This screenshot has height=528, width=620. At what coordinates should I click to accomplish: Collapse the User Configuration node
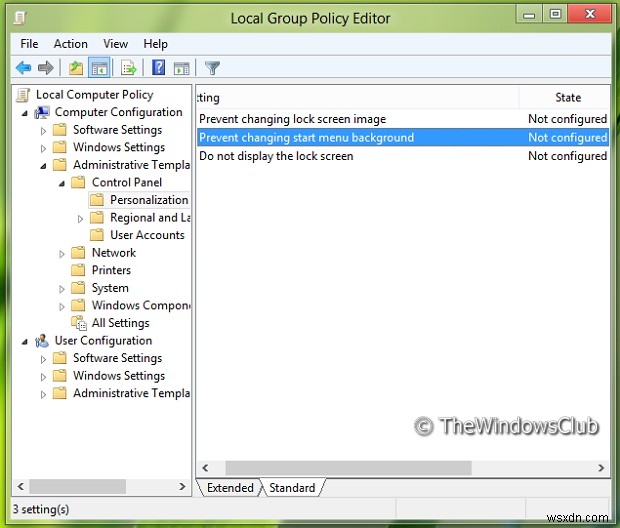coord(25,342)
